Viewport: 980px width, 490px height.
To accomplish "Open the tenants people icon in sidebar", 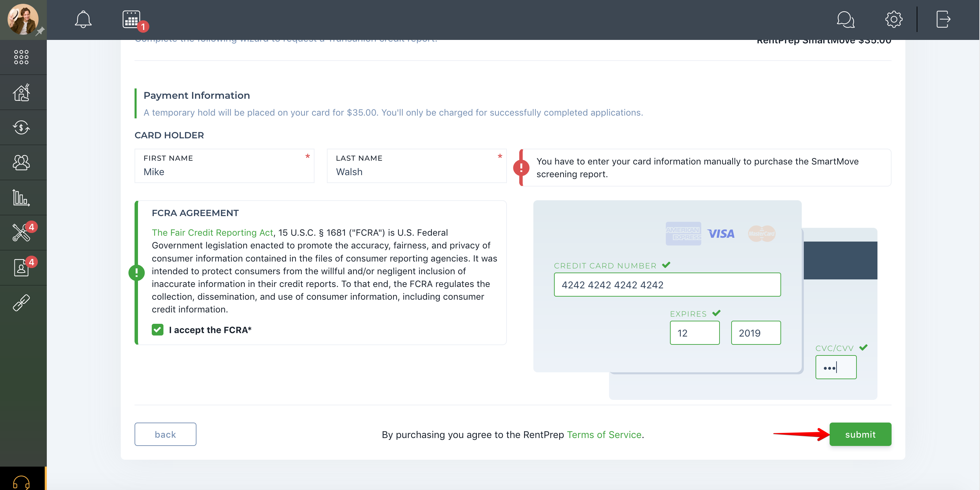I will pos(21,162).
